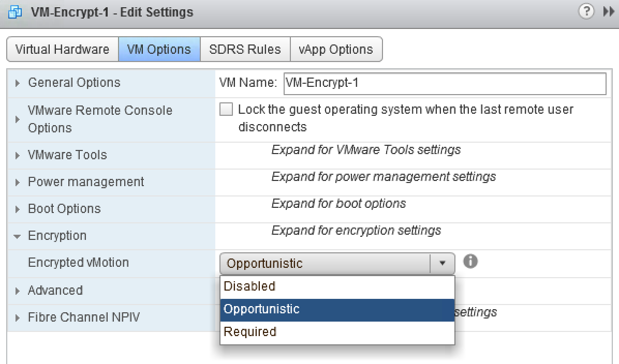Click the Encrypted vMotion info icon
The height and width of the screenshot is (364, 619).
pyautogui.click(x=470, y=262)
